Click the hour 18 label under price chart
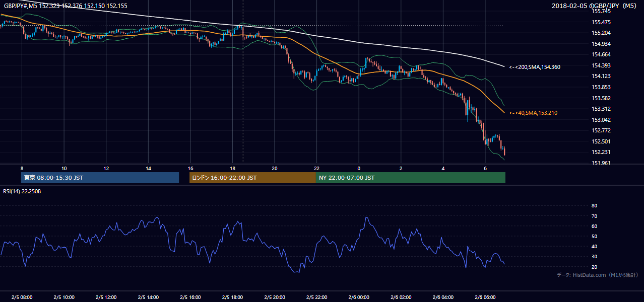Viewport: 644px width, 302px height. [232, 168]
